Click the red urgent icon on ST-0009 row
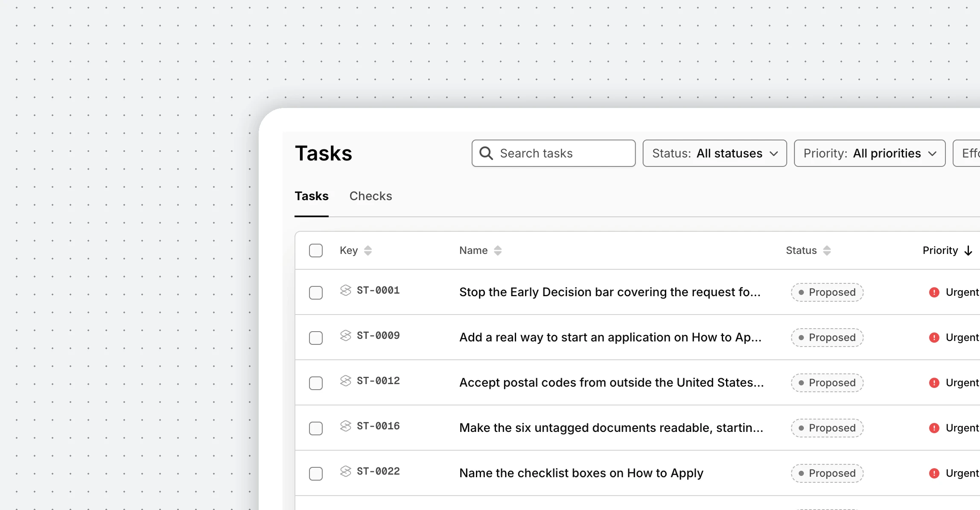Screen dimensions: 980x510 [934, 338]
